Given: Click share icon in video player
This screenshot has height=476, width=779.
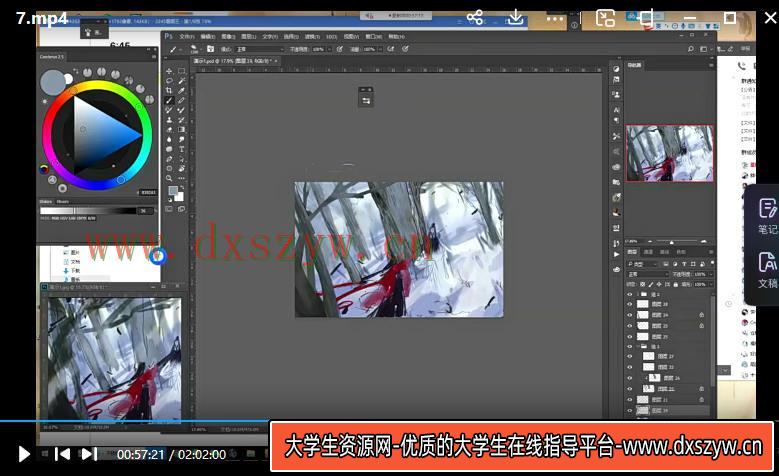Looking at the screenshot, I should tap(475, 18).
